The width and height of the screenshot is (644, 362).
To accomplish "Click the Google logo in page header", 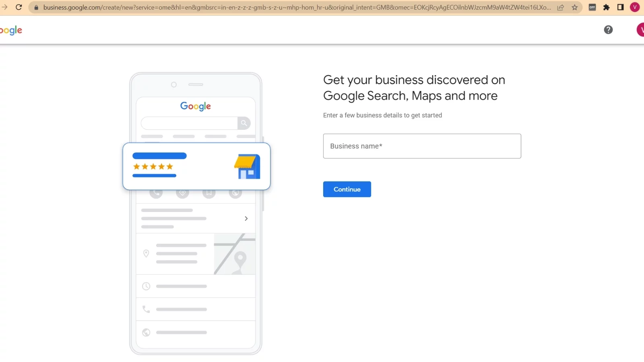I will 11,31.
